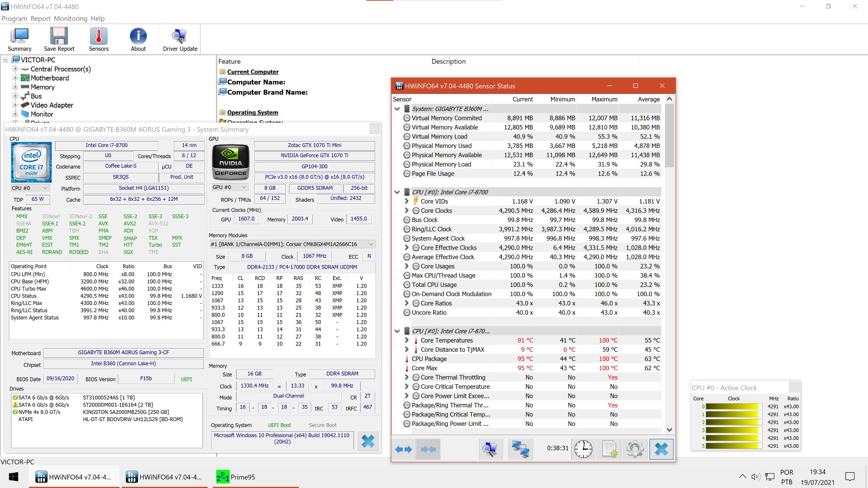868x488 pixels.
Task: Click the Core 0 clock bar
Action: [x=734, y=407]
